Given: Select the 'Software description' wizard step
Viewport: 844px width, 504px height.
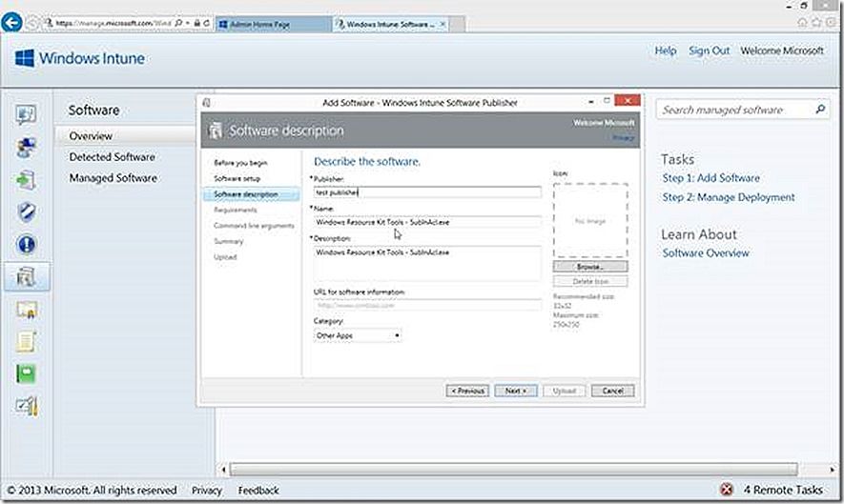Looking at the screenshot, I should 251,194.
